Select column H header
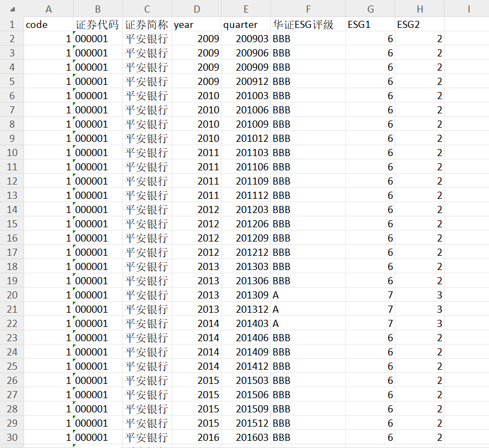The width and height of the screenshot is (489, 448). [419, 9]
